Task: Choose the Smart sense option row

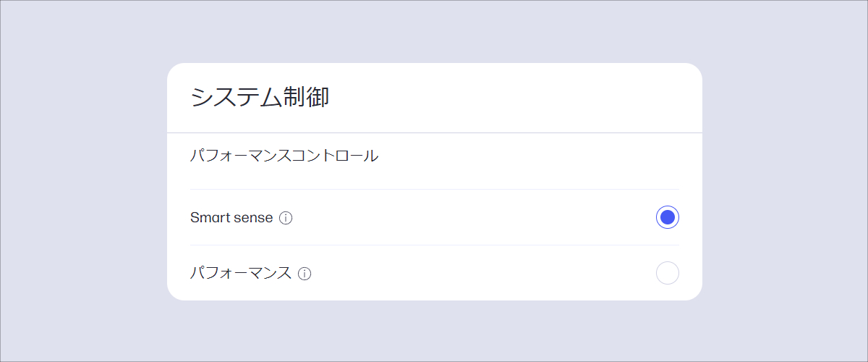Action: click(x=434, y=217)
